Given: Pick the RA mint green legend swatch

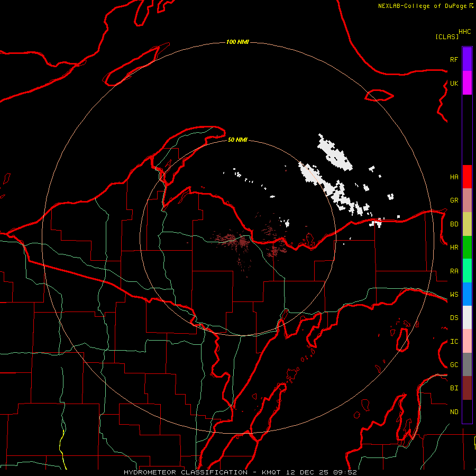Looking at the screenshot, I should (x=467, y=271).
